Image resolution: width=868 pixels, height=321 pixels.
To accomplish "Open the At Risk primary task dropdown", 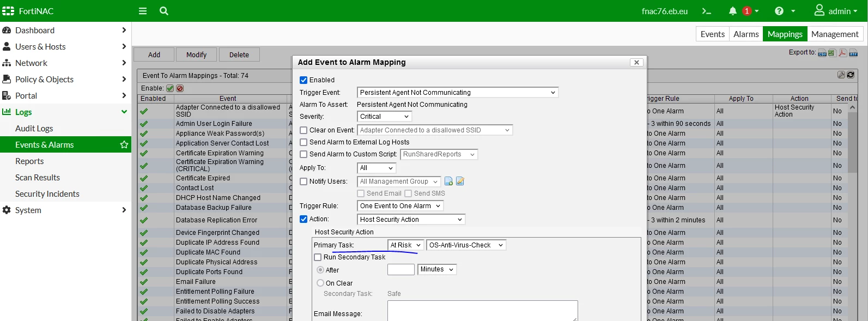I will [x=405, y=245].
